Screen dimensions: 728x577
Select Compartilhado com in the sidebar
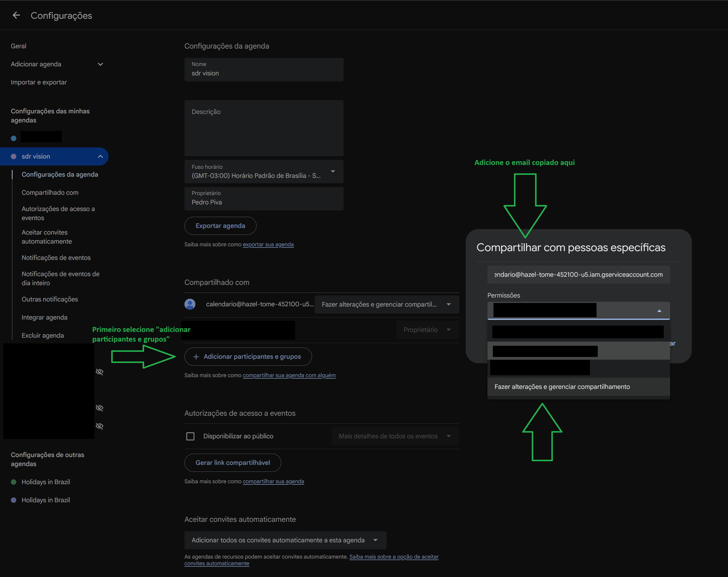pyautogui.click(x=50, y=192)
